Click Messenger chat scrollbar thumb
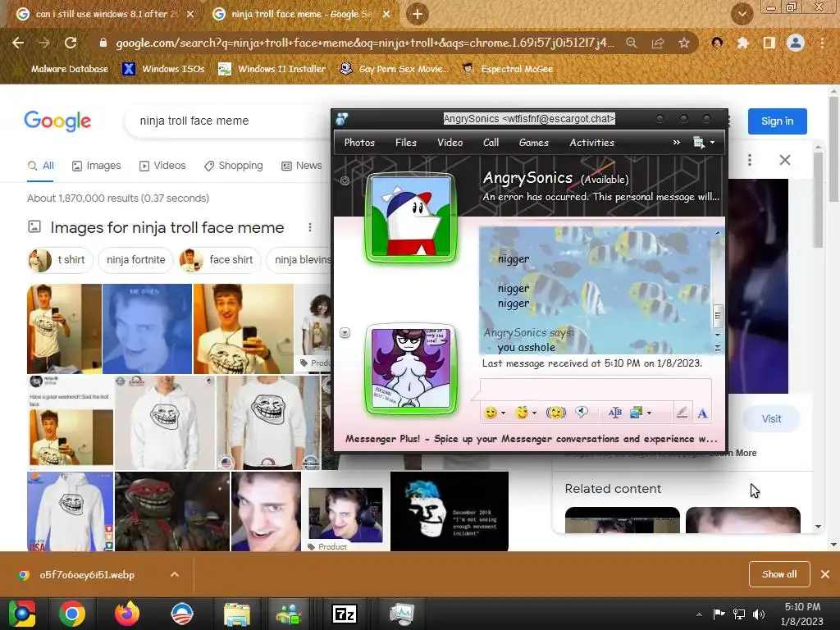Viewport: 840px width, 630px height. point(717,315)
